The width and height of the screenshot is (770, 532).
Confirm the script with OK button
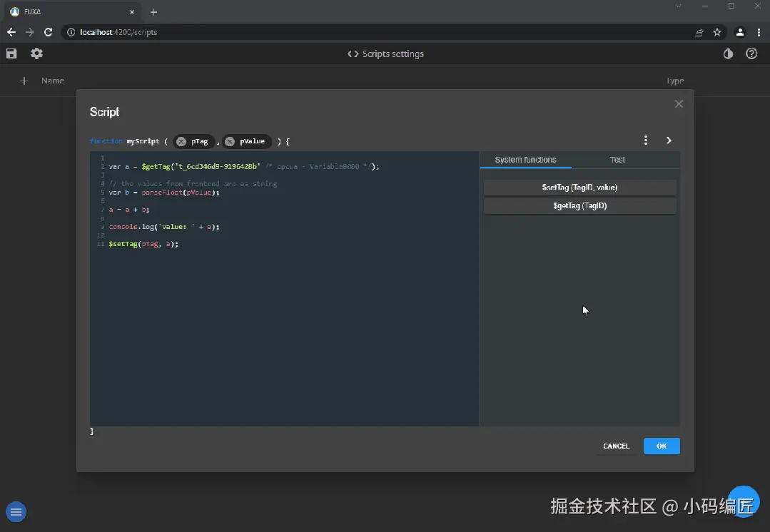click(x=662, y=446)
